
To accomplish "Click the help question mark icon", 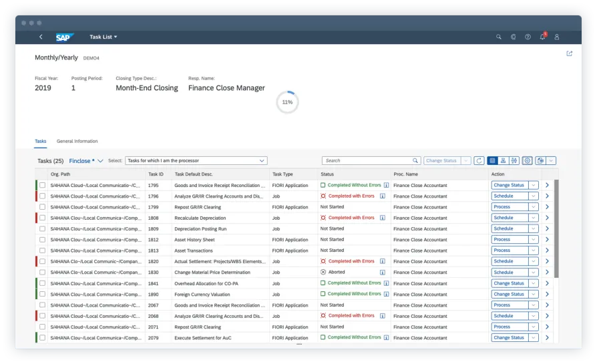I will (528, 37).
